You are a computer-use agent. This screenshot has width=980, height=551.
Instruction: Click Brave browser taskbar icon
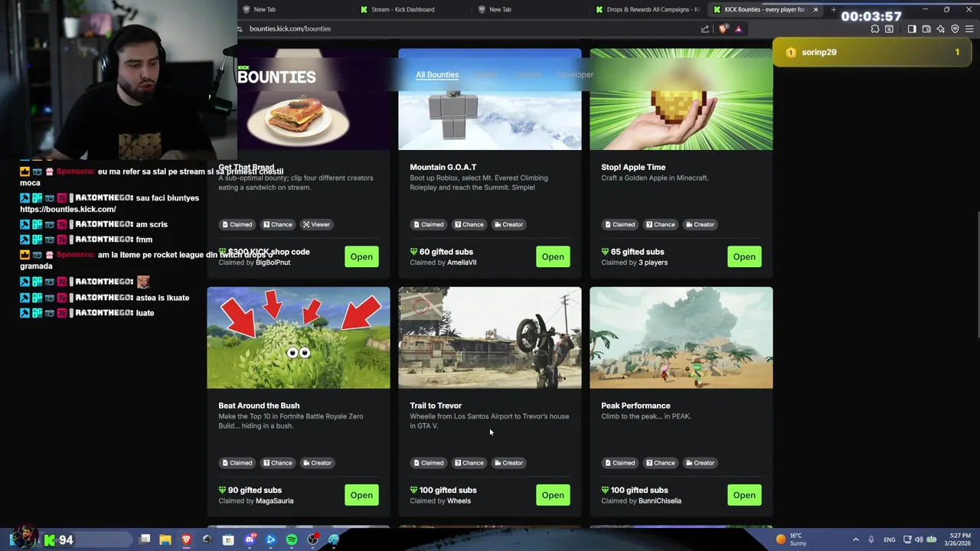[186, 540]
